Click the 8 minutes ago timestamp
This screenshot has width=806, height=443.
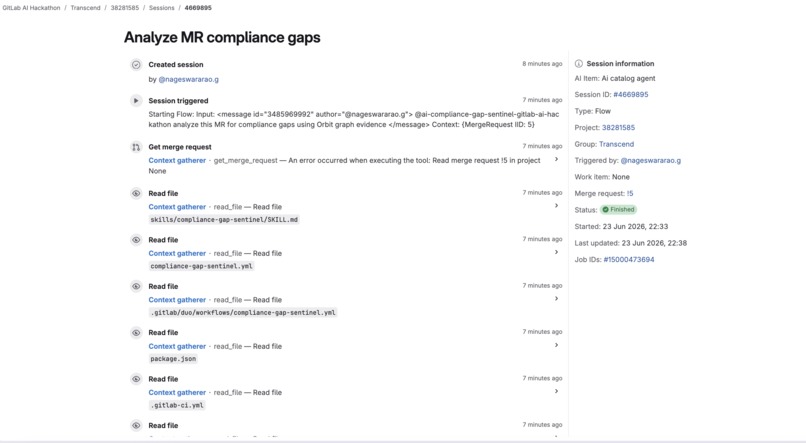(542, 64)
